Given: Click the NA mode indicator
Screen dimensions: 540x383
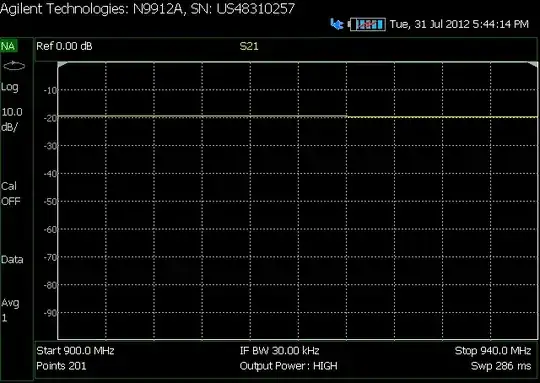Looking at the screenshot, I should [9, 46].
